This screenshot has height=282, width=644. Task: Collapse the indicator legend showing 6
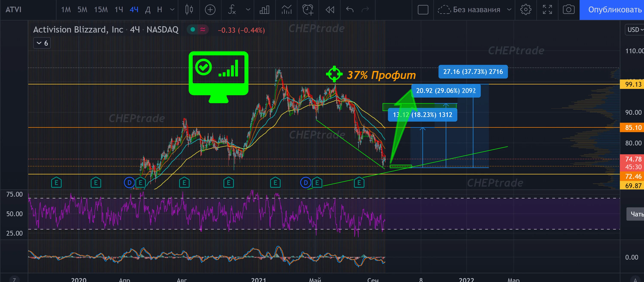[x=42, y=43]
